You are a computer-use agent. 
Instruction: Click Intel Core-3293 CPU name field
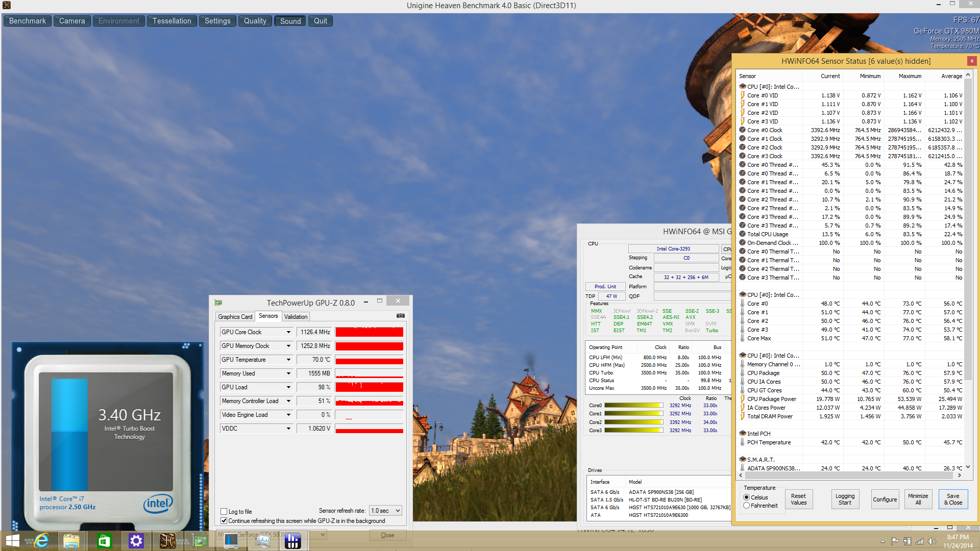(673, 249)
